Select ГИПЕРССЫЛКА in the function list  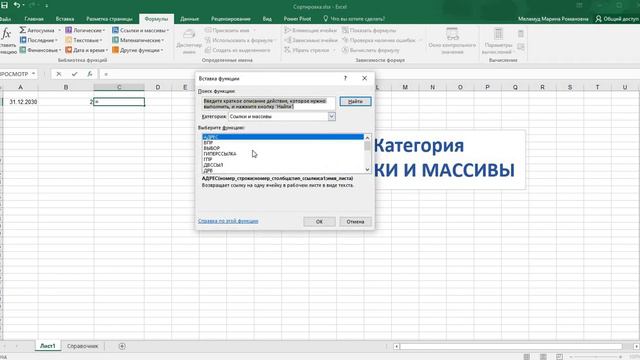(x=282, y=154)
